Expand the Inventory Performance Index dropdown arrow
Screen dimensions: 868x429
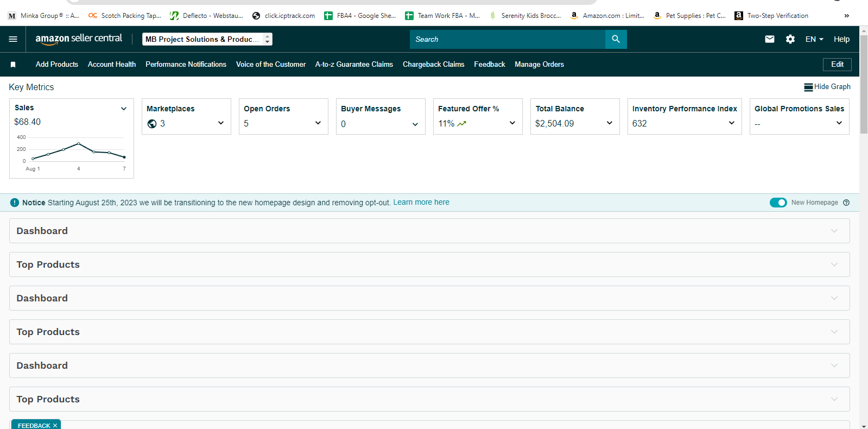click(x=732, y=123)
